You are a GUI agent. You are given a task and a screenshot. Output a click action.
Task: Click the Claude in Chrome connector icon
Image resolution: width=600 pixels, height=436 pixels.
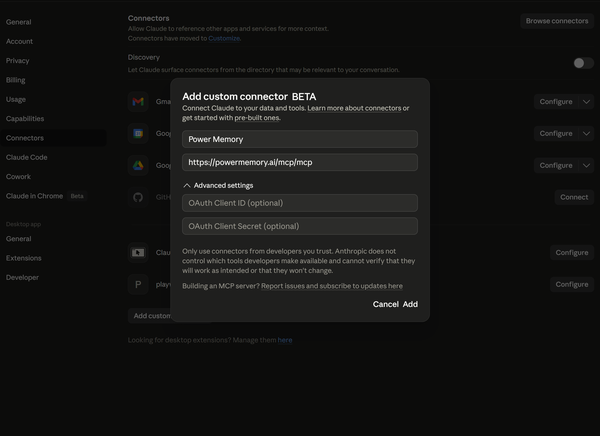tap(138, 253)
